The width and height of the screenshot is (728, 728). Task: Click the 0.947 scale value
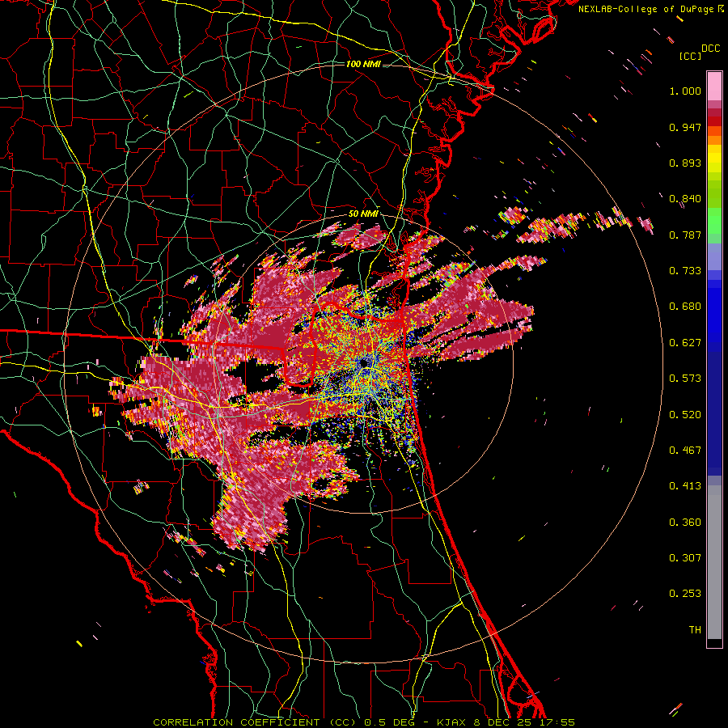(685, 127)
